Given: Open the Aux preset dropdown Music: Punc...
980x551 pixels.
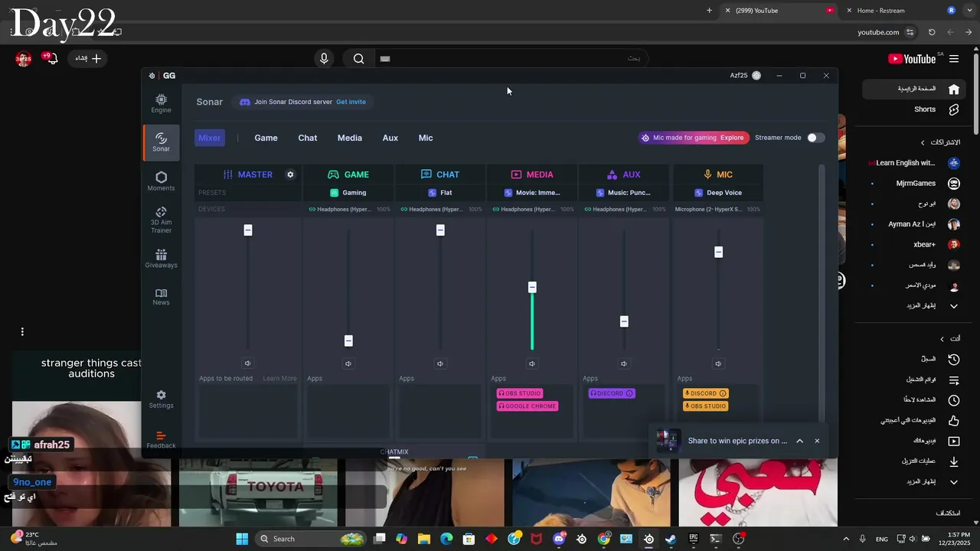Looking at the screenshot, I should click(624, 193).
